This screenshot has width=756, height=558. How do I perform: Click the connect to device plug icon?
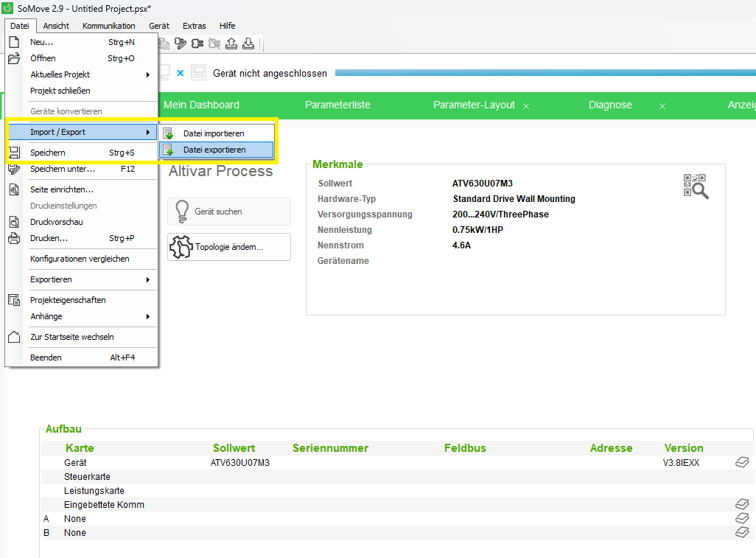point(197,44)
